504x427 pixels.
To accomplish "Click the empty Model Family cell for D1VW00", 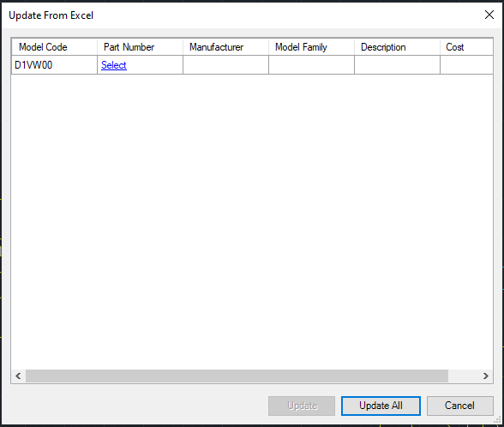I will point(311,65).
